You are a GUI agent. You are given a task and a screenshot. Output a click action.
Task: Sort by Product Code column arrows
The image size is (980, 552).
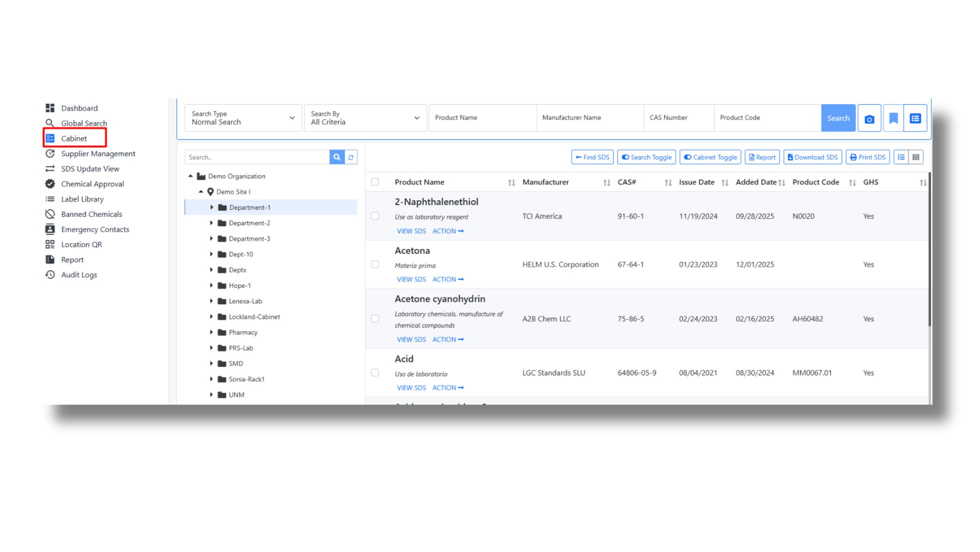852,183
